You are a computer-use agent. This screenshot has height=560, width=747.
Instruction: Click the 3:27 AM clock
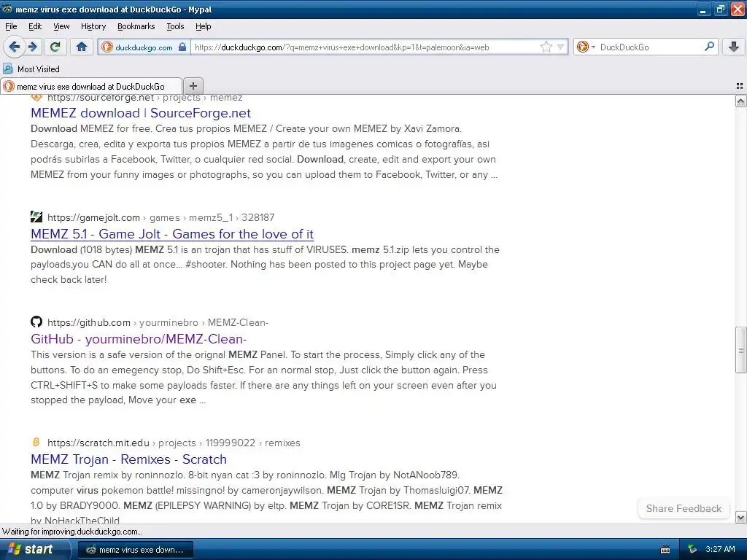(x=720, y=550)
